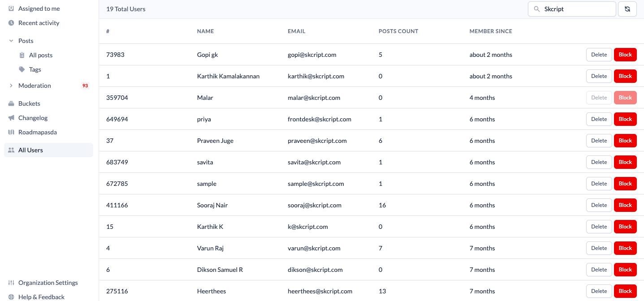Click the All Users people icon
644x301 pixels.
point(11,150)
